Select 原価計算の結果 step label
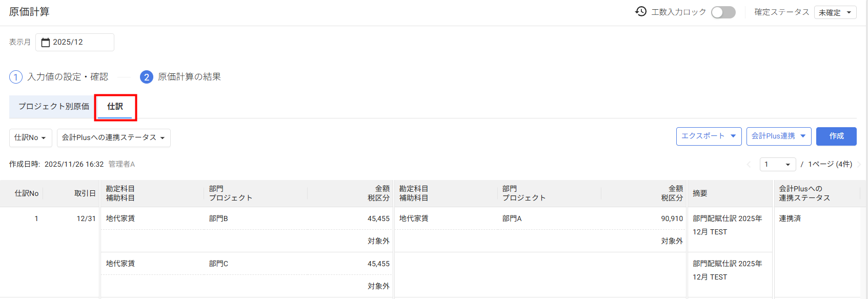 189,77
